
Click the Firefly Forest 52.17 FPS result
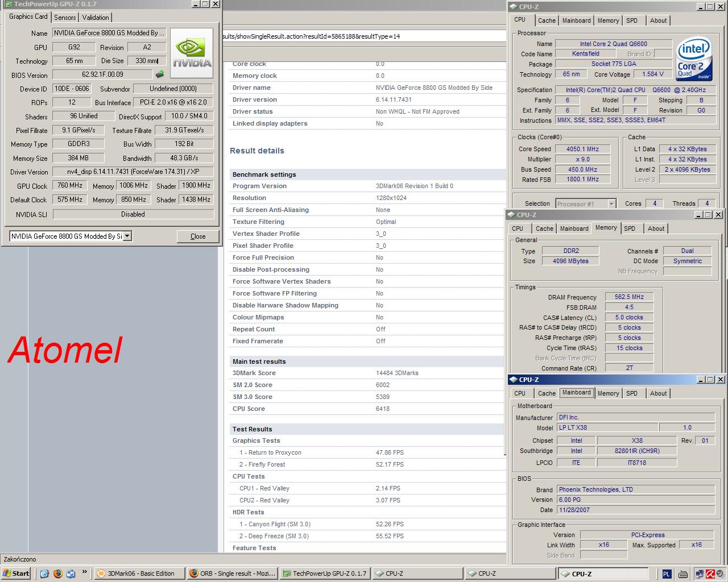coord(390,464)
